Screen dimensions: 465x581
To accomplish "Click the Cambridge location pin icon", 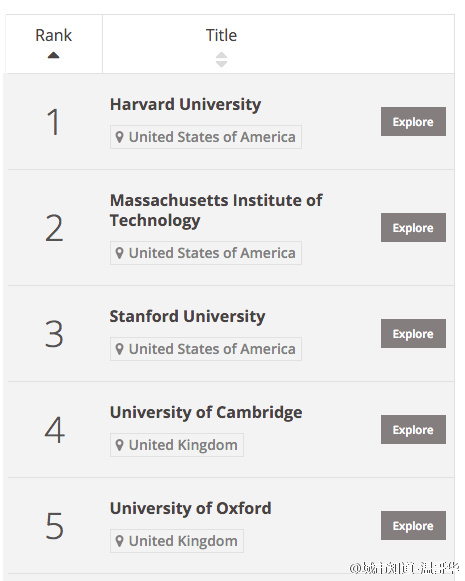I will (119, 445).
